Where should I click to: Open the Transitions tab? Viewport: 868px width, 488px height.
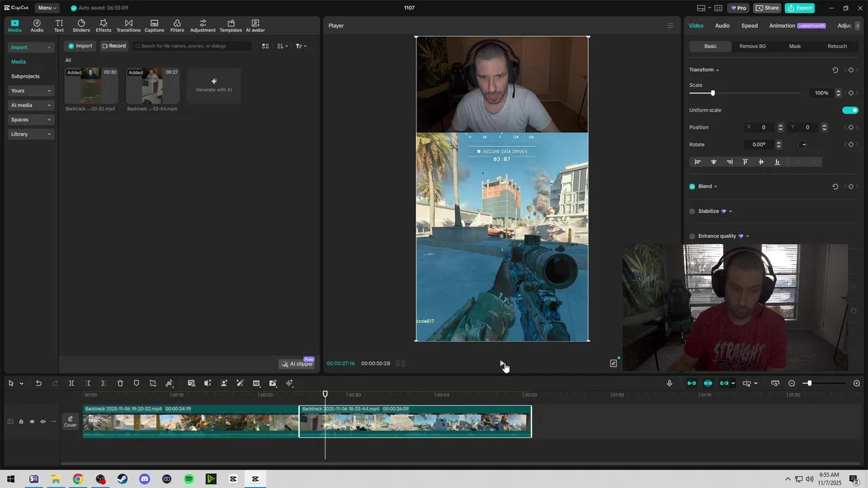pyautogui.click(x=129, y=26)
